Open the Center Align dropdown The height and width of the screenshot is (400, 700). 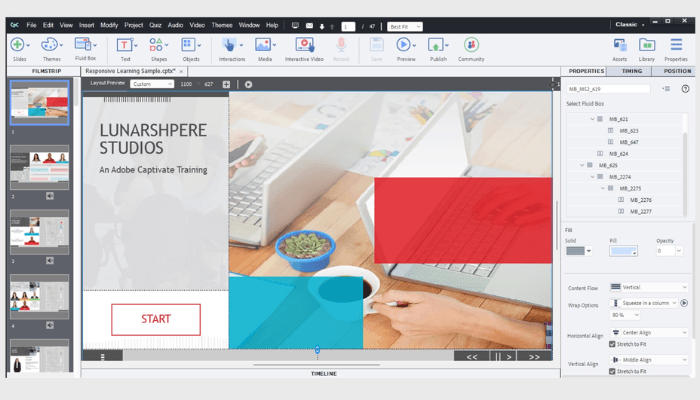point(649,333)
